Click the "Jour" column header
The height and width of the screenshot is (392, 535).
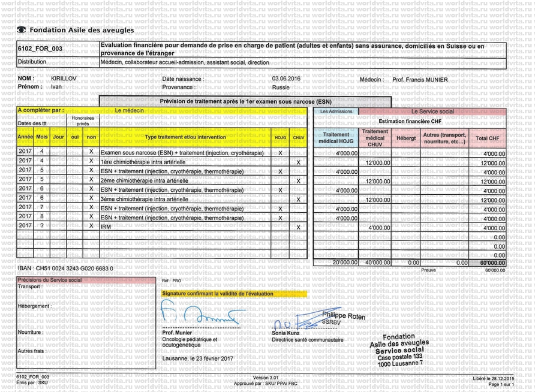tap(58, 137)
